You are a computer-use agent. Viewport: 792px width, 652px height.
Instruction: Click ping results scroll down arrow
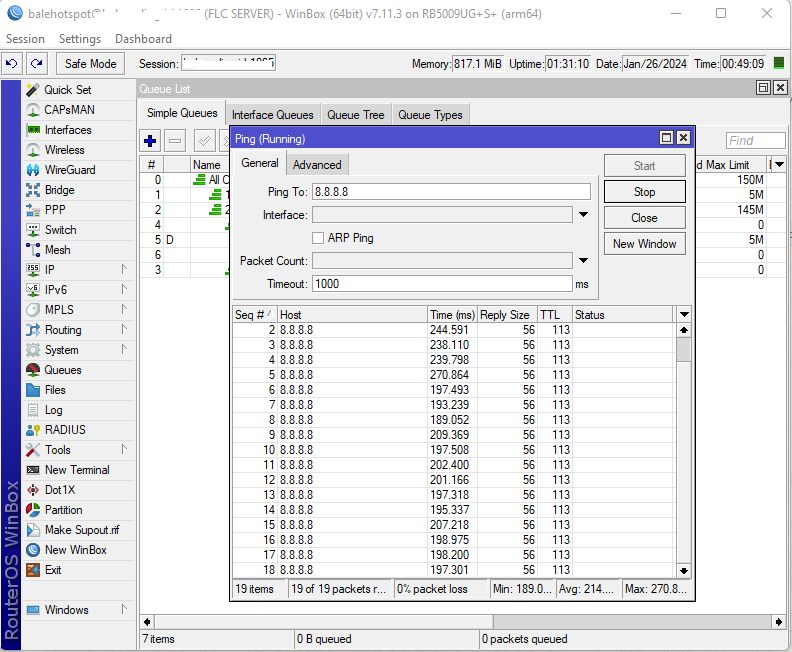(x=684, y=571)
